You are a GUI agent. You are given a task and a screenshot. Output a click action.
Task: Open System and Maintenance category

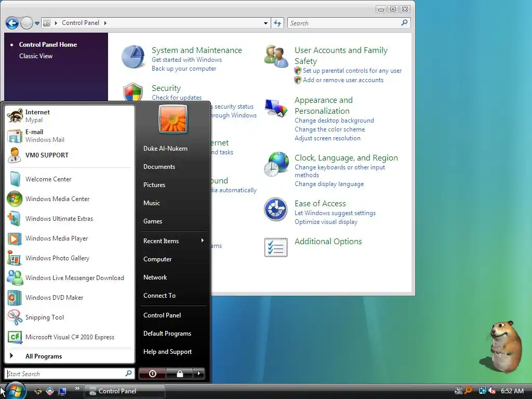click(x=197, y=50)
